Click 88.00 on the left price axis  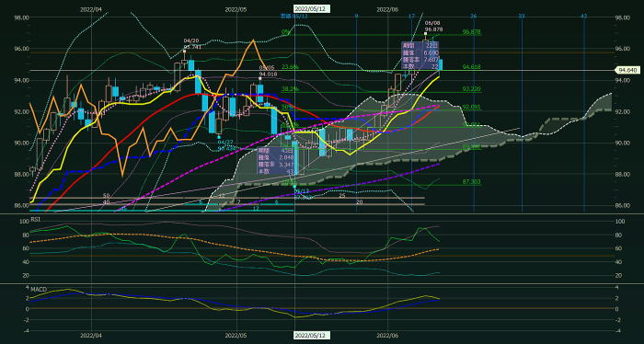coord(22,174)
